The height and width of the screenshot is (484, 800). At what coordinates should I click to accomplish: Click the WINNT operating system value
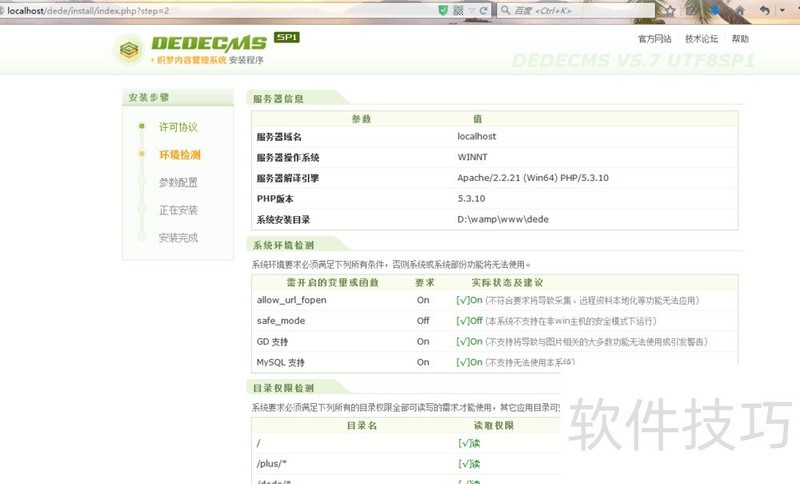[472, 157]
